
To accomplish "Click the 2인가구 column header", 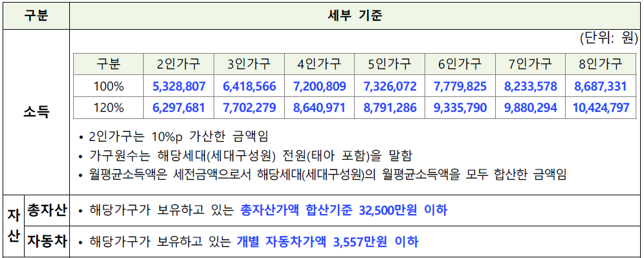I will click(179, 63).
